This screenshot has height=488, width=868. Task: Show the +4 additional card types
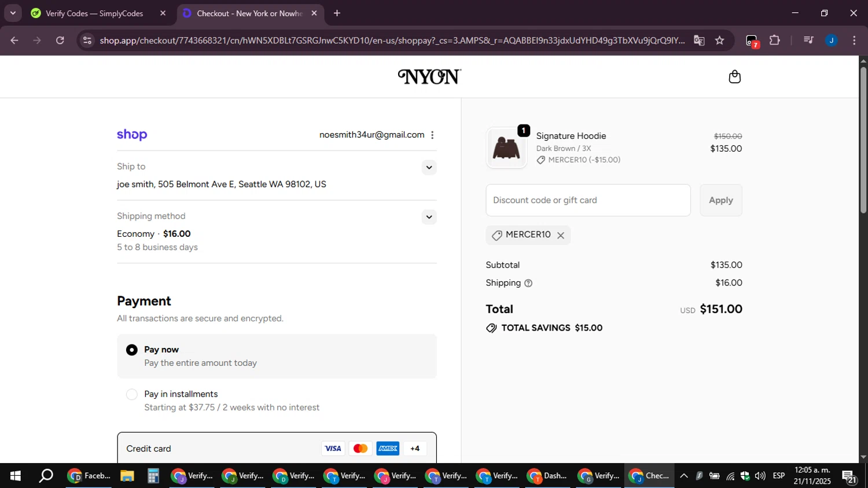pos(415,449)
